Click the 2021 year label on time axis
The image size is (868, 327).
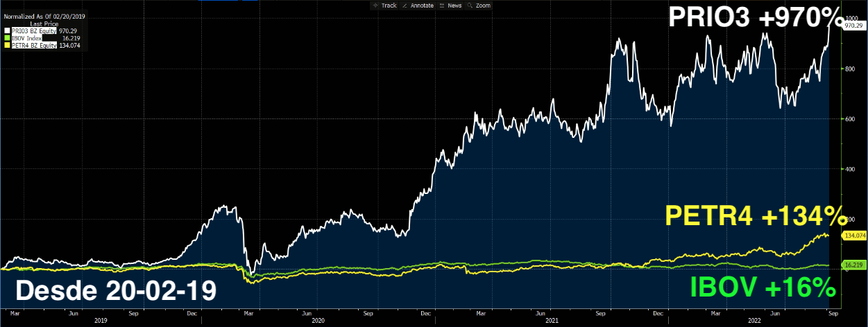(552, 320)
